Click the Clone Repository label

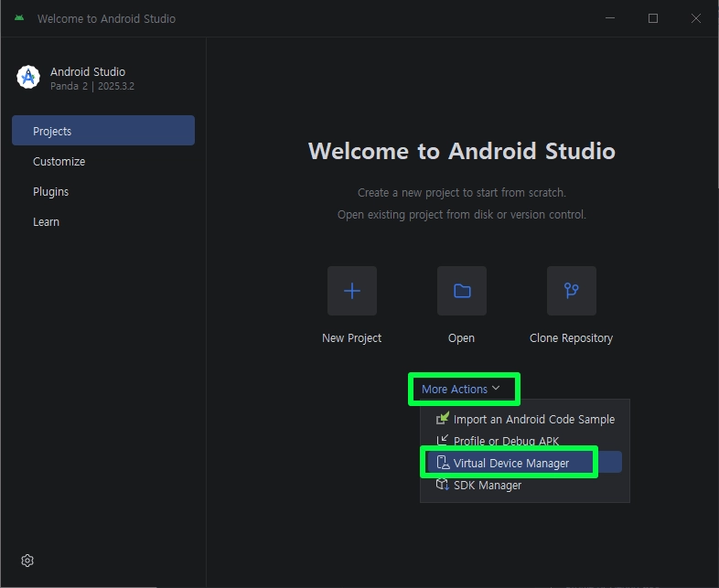coord(572,338)
